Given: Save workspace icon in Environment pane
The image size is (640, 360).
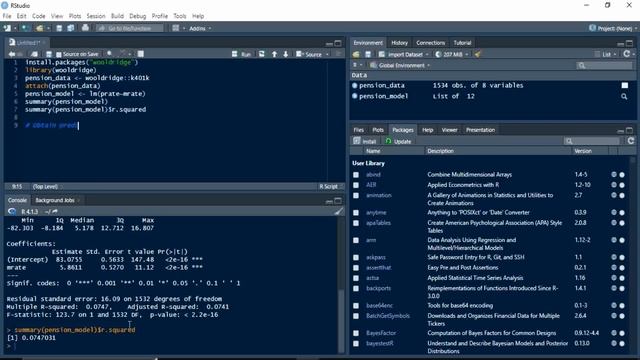Looking at the screenshot, I should click(368, 54).
